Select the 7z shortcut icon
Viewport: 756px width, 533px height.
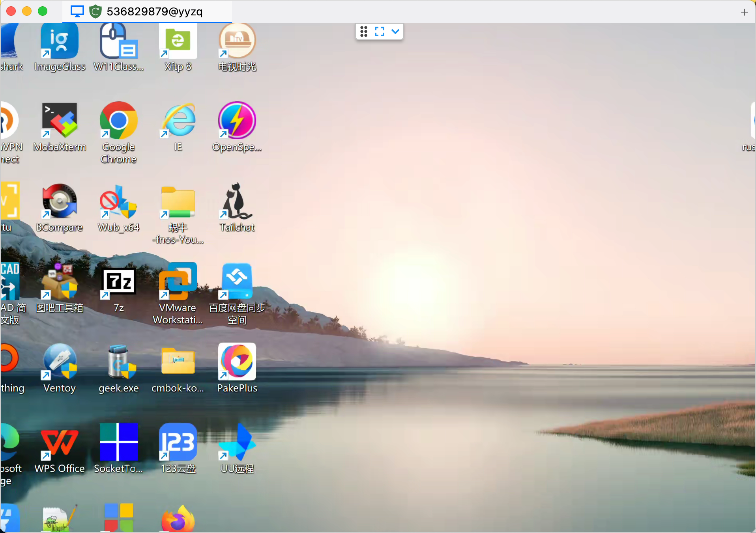(x=118, y=281)
